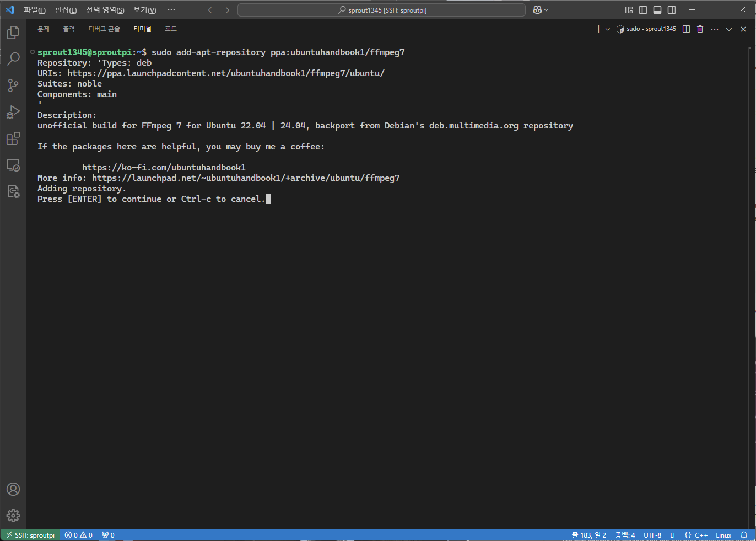Click the forwarded ports status item
This screenshot has width=756, height=541.
108,535
